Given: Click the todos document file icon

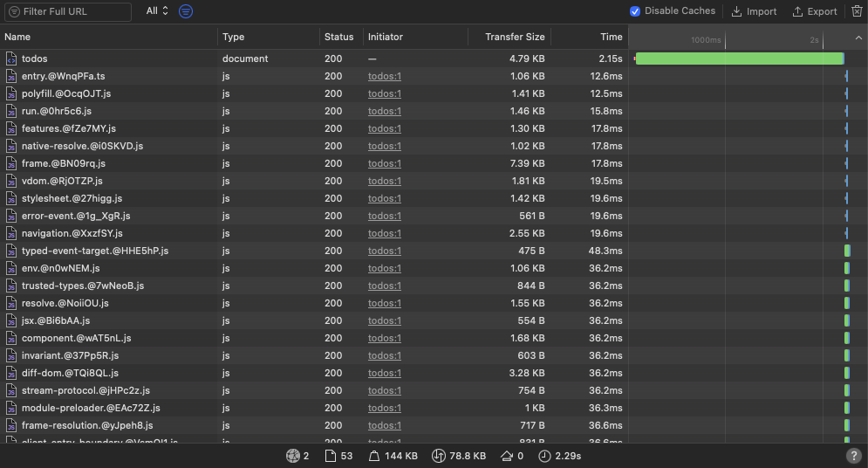Looking at the screenshot, I should [x=11, y=58].
